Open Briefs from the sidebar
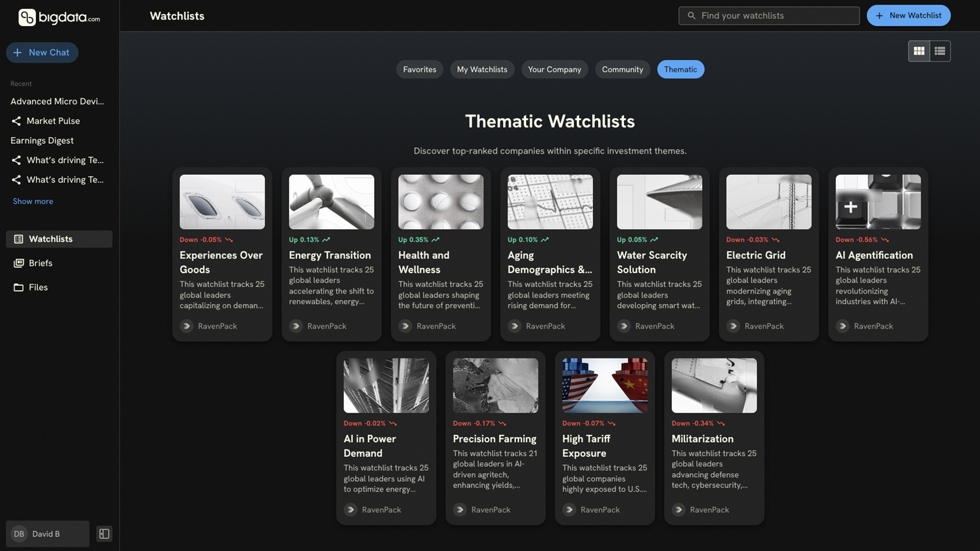Screen dimensions: 980x551 point(59,263)
